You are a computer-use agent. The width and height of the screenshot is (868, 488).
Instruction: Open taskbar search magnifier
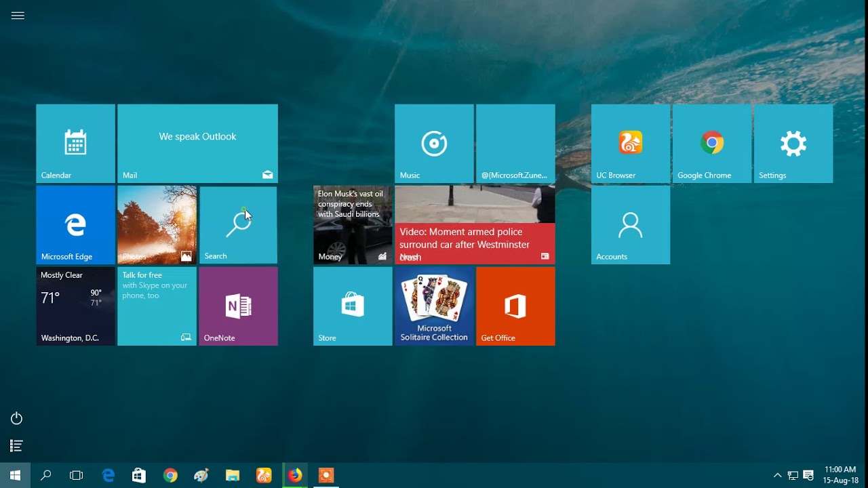46,476
